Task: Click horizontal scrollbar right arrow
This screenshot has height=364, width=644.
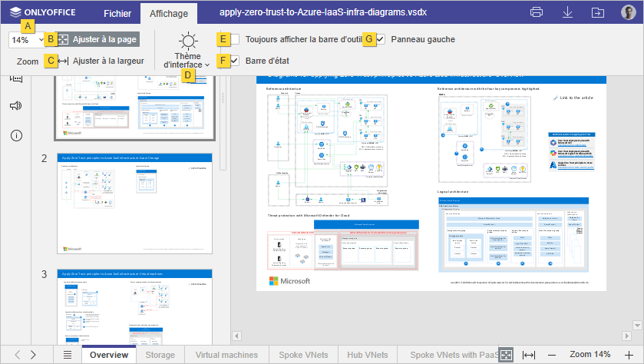Action: pyautogui.click(x=627, y=336)
